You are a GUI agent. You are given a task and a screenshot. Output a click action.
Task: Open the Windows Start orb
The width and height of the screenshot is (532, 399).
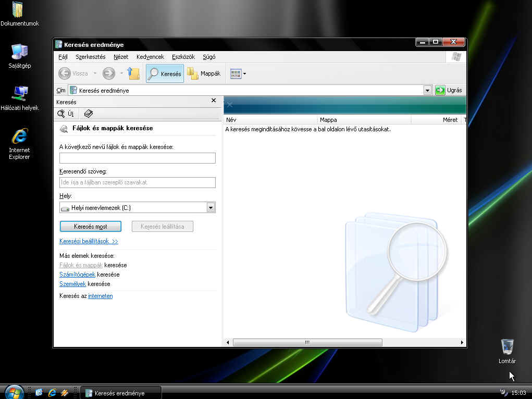tap(14, 392)
